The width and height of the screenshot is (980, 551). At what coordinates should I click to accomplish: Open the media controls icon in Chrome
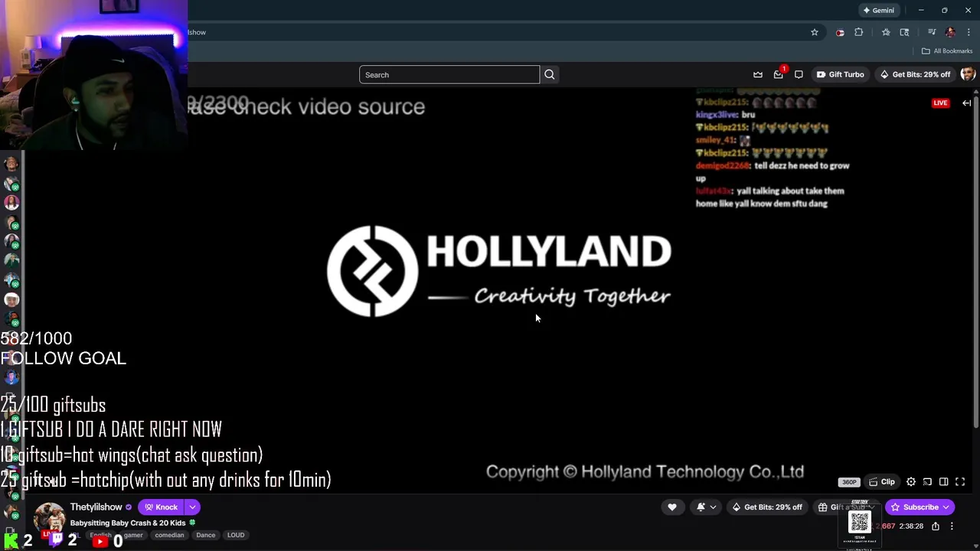tap(932, 32)
